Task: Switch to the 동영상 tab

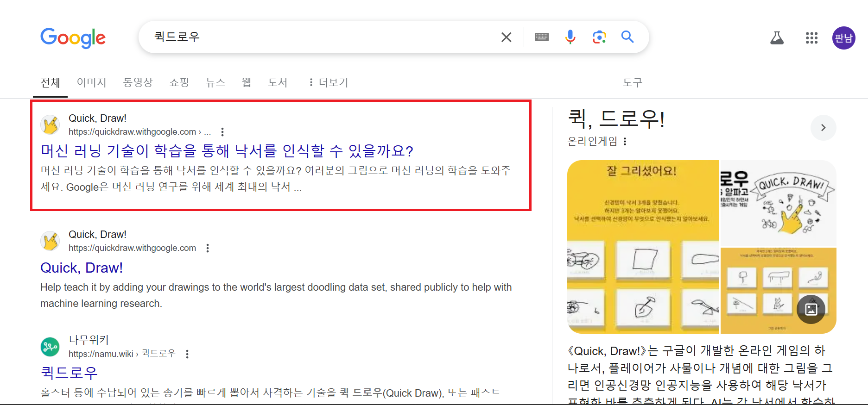Action: pyautogui.click(x=138, y=82)
